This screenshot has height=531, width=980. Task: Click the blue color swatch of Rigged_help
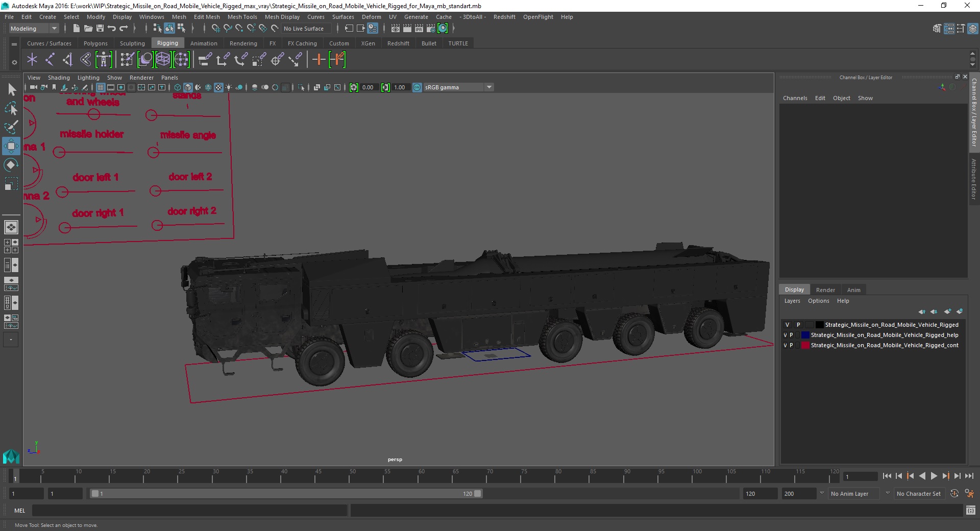coord(805,335)
